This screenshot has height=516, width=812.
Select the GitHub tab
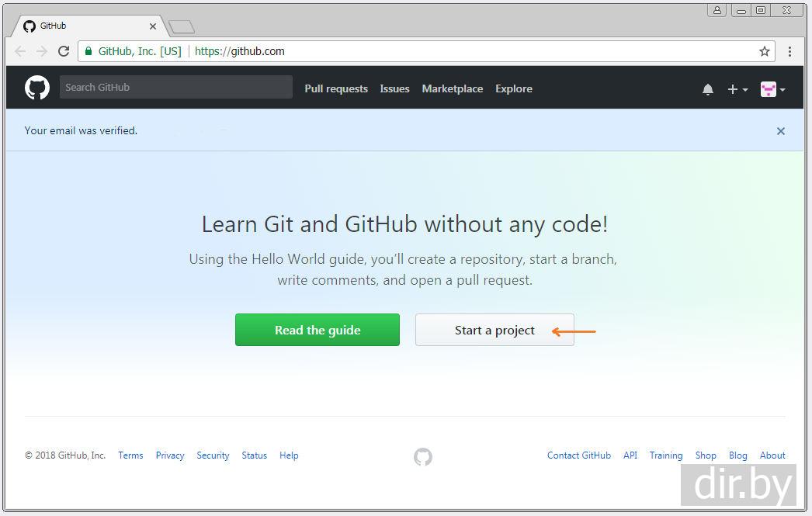pyautogui.click(x=88, y=26)
